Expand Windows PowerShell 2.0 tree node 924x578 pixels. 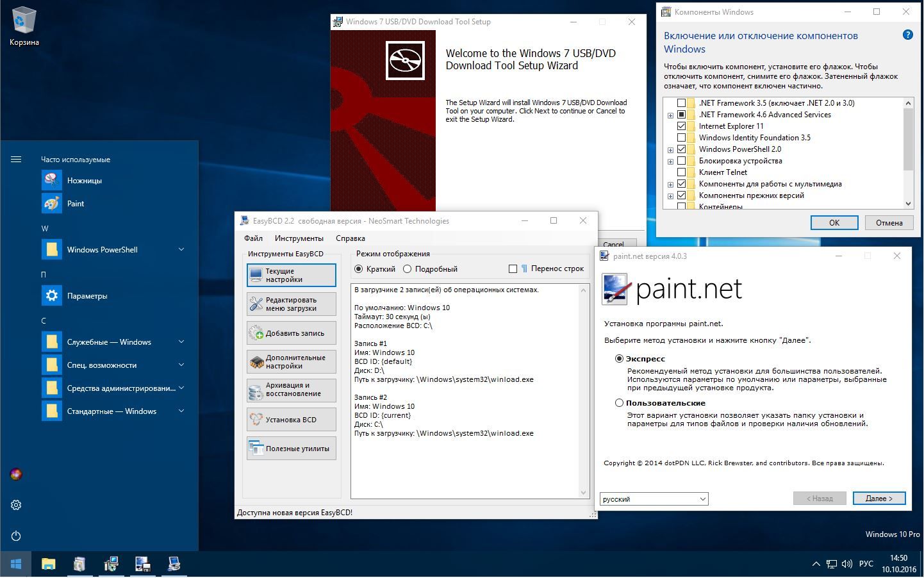point(670,150)
